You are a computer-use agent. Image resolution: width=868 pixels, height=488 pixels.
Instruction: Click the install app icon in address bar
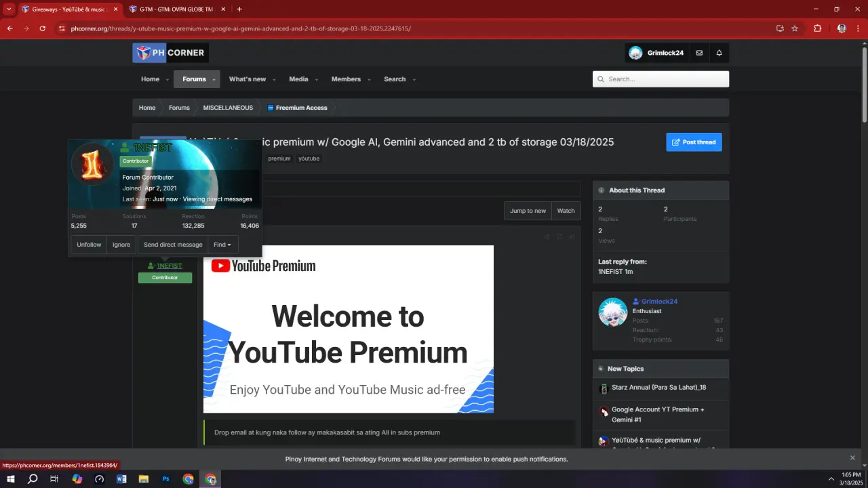[x=780, y=28]
